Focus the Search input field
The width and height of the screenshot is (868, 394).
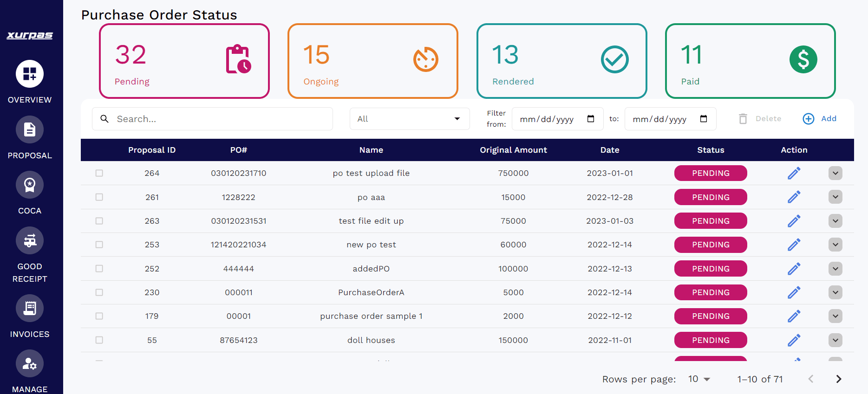pos(212,119)
